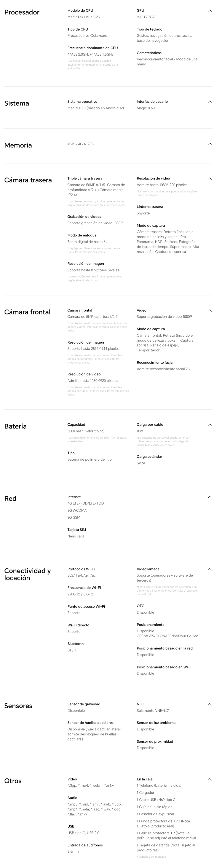Image resolution: width=214 pixels, height=868 pixels.
Task: Click the Cámara frontal heading
Action: tap(27, 312)
